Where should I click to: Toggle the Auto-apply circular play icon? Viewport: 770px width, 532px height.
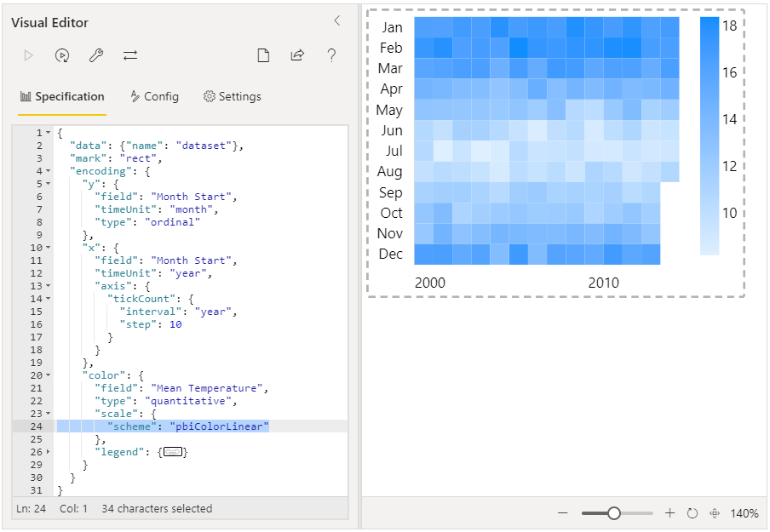click(x=62, y=55)
